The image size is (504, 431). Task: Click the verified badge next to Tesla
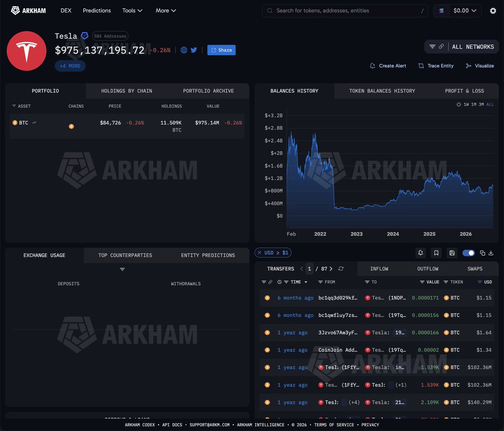coord(84,36)
